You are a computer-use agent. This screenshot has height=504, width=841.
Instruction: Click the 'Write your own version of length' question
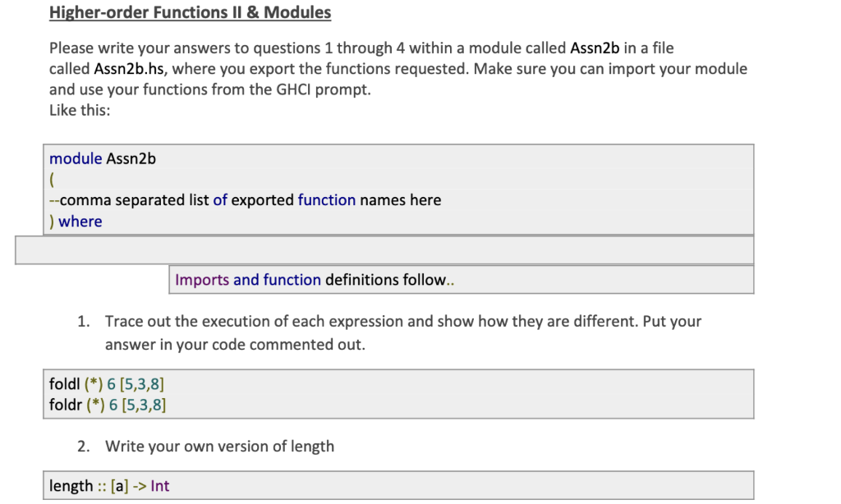[219, 447]
